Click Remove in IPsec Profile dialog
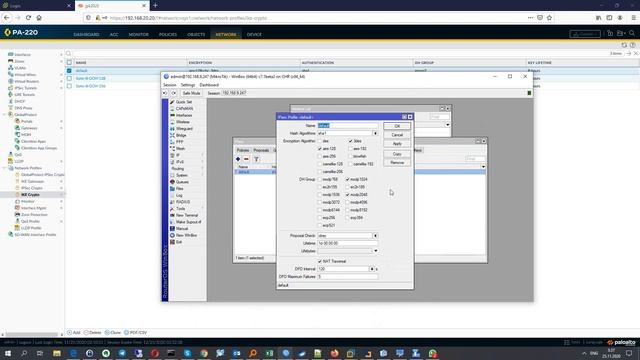 pyautogui.click(x=397, y=162)
